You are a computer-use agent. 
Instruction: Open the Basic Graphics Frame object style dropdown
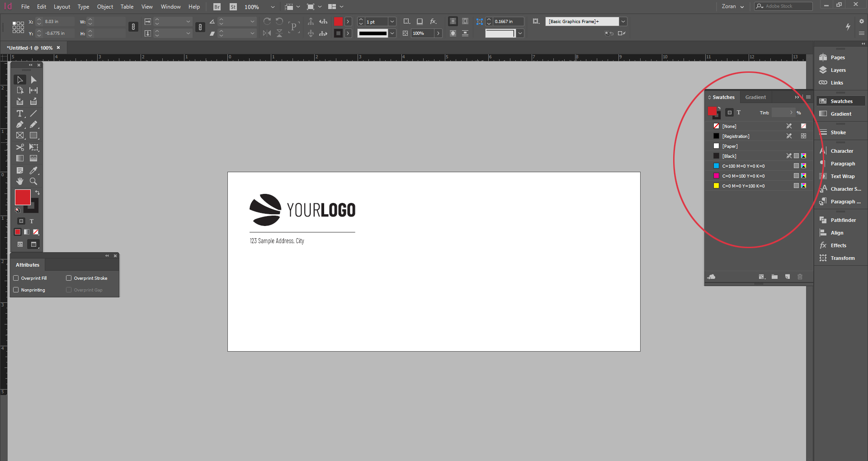click(x=623, y=21)
